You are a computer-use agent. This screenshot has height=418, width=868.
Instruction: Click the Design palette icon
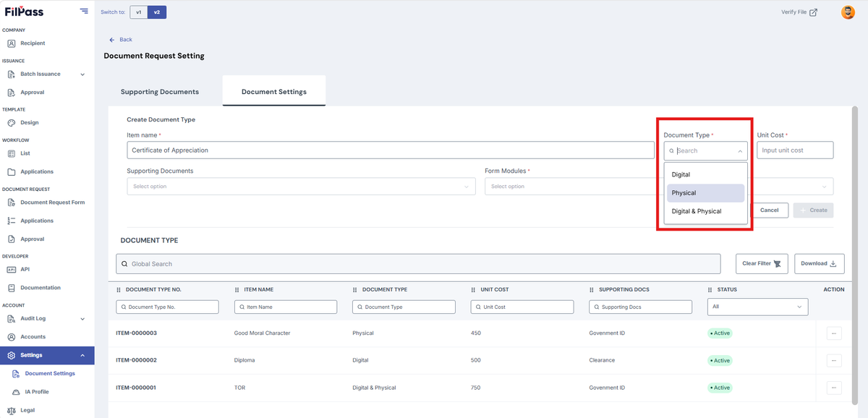pos(12,123)
